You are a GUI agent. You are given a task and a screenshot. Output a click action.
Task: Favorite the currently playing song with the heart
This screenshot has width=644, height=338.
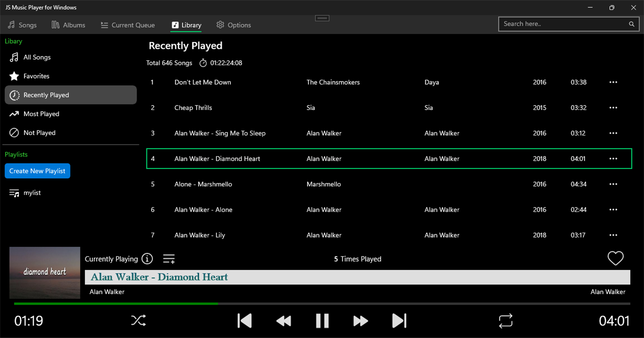(615, 258)
